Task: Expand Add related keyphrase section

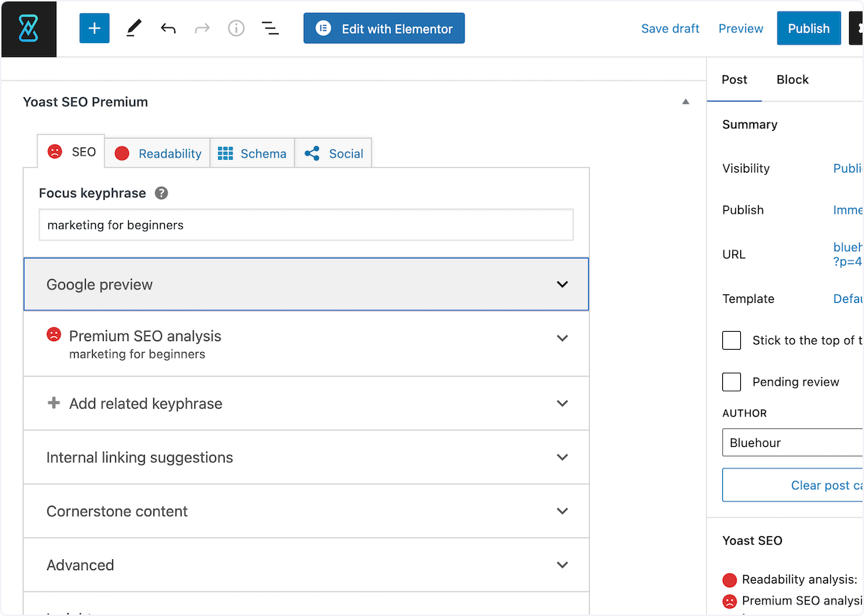Action: tap(306, 404)
